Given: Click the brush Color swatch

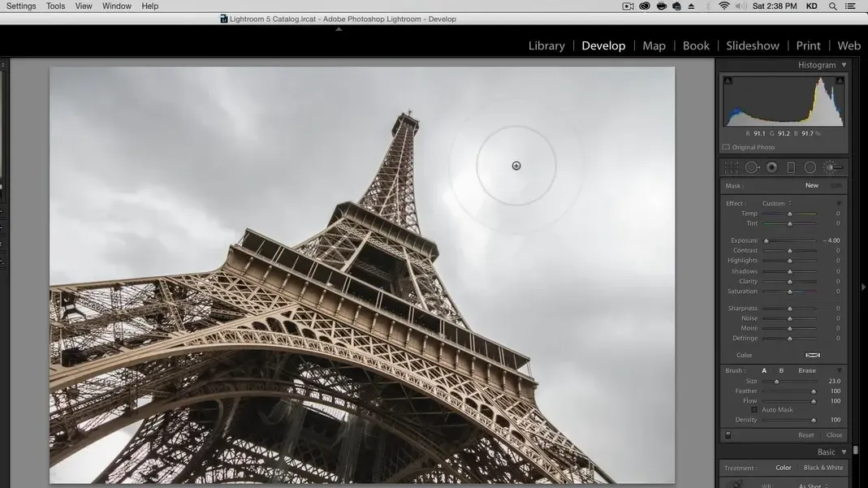Looking at the screenshot, I should point(812,356).
